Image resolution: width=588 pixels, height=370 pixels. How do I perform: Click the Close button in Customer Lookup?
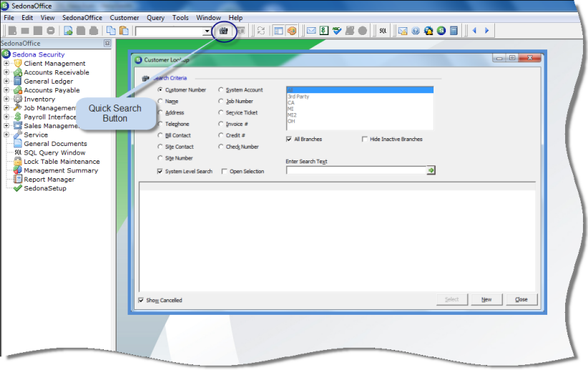(521, 299)
